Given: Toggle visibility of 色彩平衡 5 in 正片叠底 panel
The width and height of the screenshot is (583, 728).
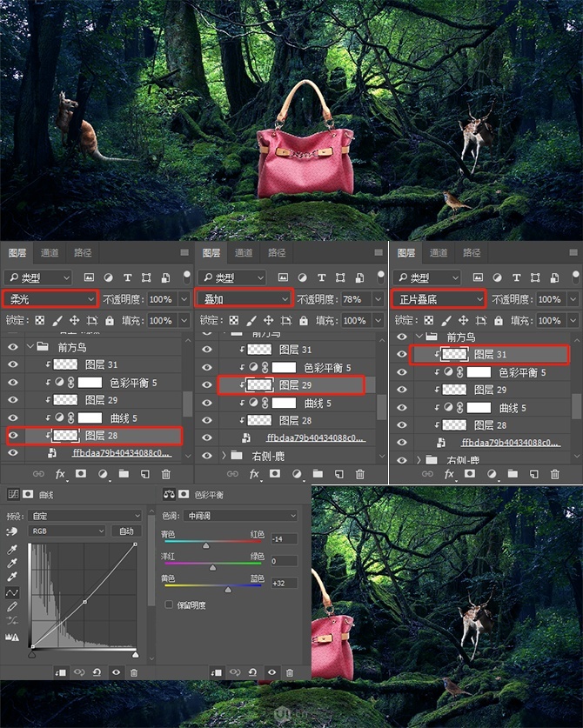Looking at the screenshot, I should pos(402,372).
